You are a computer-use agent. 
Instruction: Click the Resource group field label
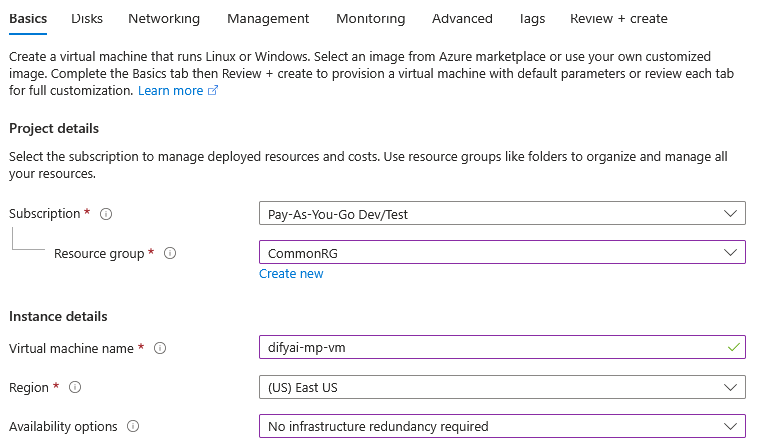coord(99,254)
